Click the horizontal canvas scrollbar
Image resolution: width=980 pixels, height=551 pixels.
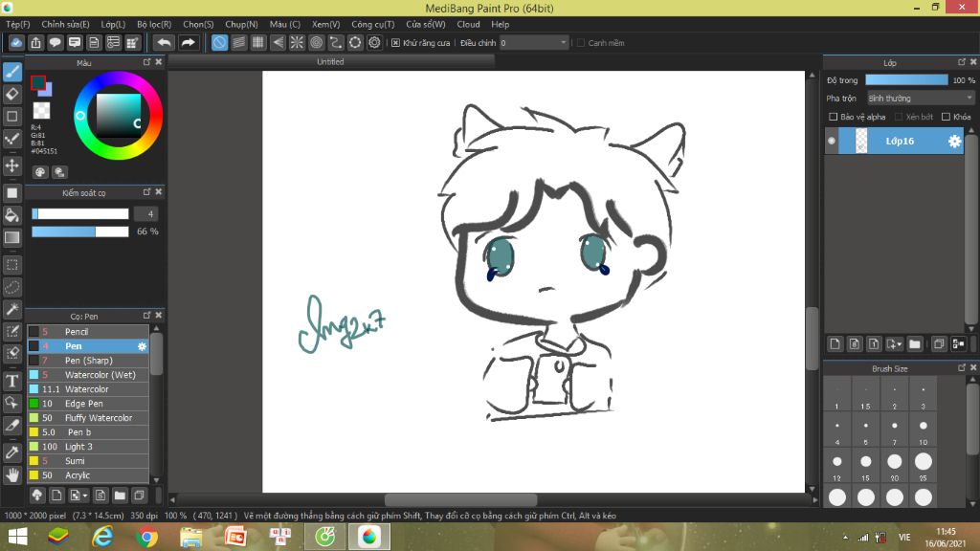[x=461, y=499]
